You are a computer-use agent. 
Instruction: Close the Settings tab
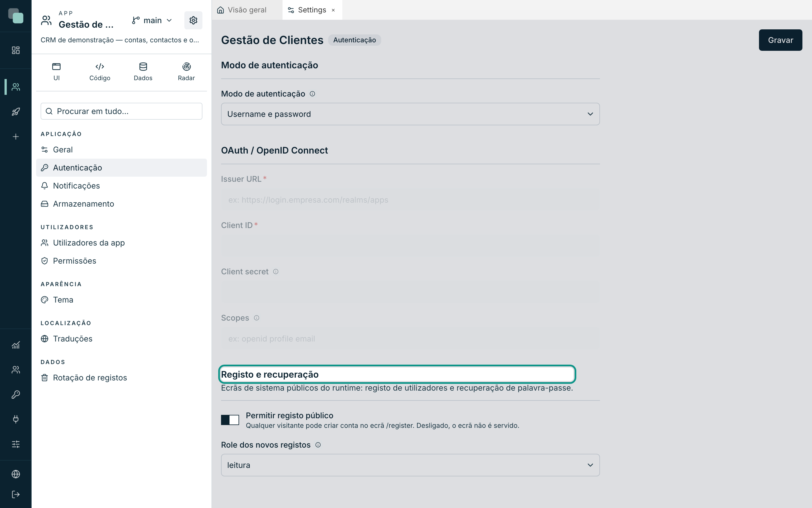(333, 10)
